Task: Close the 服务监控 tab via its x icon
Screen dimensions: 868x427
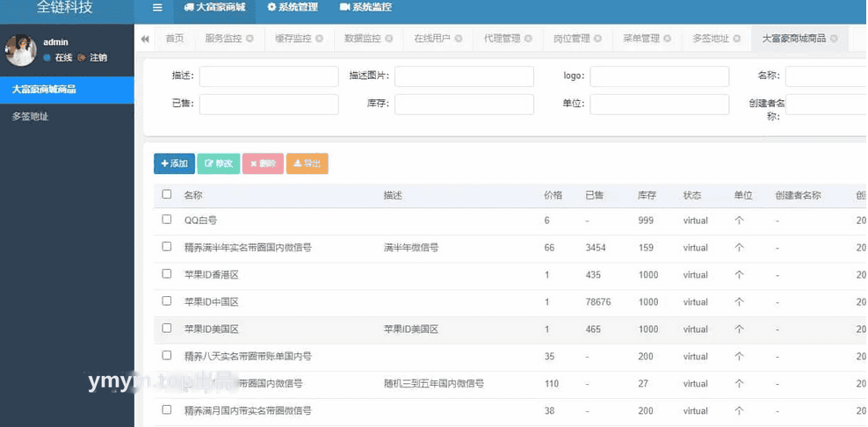Action: pyautogui.click(x=250, y=39)
